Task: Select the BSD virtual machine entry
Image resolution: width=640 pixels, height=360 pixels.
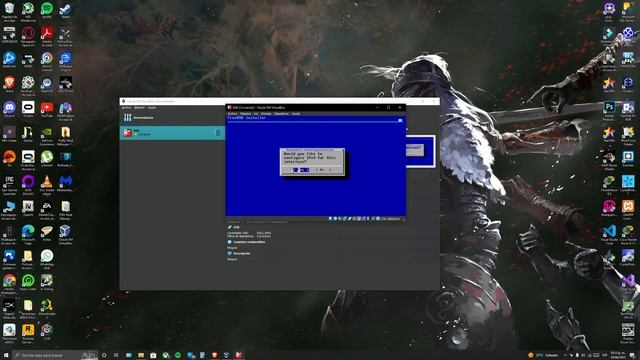Action: pyautogui.click(x=172, y=133)
